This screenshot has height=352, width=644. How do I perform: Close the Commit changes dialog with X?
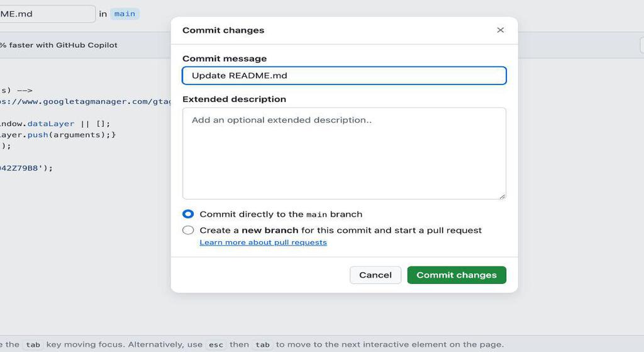pos(501,30)
